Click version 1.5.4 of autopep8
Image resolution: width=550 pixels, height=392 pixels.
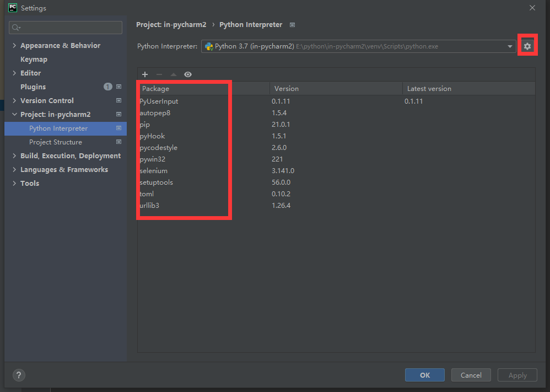279,112
